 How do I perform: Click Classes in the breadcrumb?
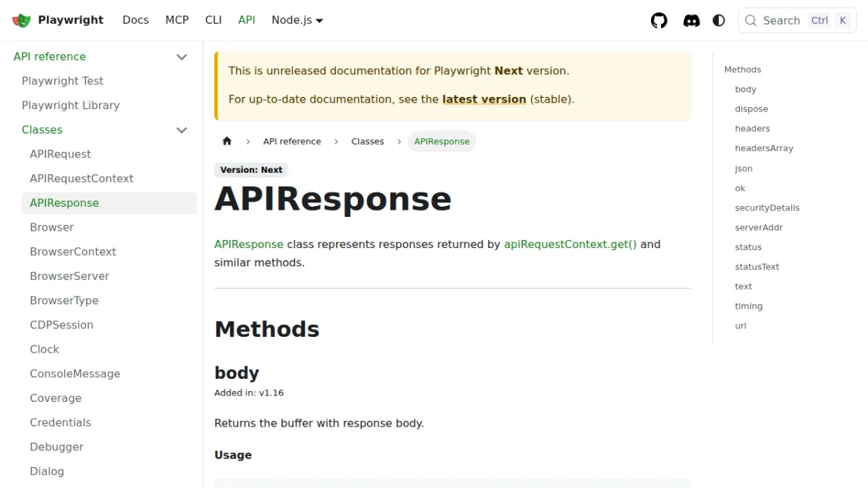click(x=367, y=141)
